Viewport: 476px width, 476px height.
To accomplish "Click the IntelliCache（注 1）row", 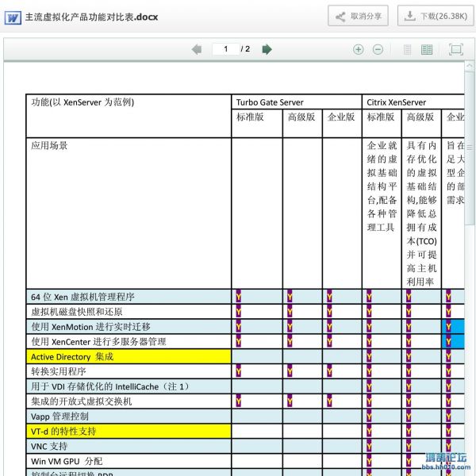I will [x=129, y=386].
